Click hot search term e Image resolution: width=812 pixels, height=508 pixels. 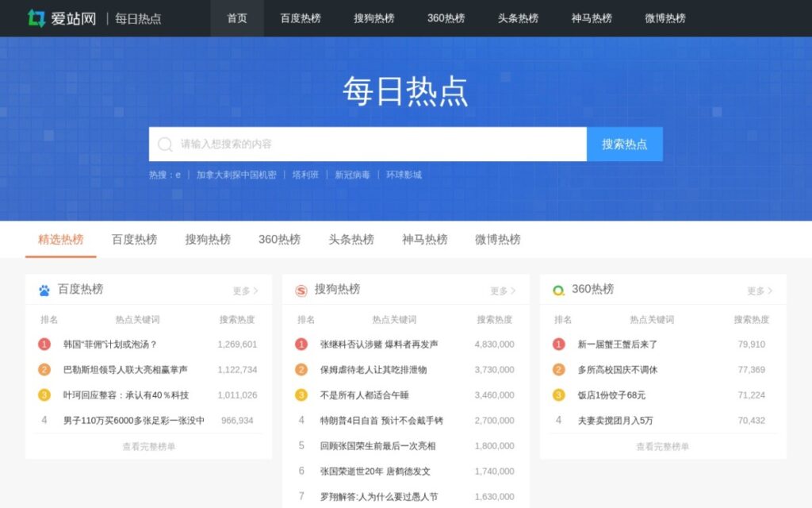coord(178,175)
